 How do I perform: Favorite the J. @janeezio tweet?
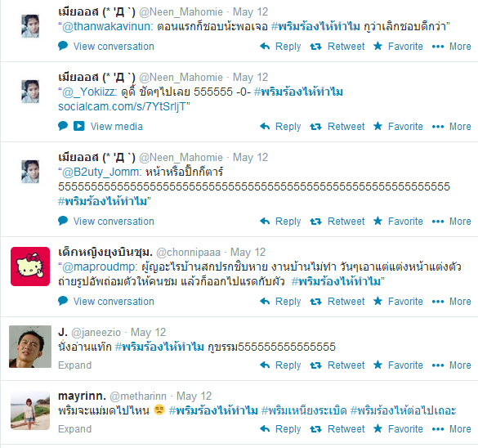click(x=398, y=365)
